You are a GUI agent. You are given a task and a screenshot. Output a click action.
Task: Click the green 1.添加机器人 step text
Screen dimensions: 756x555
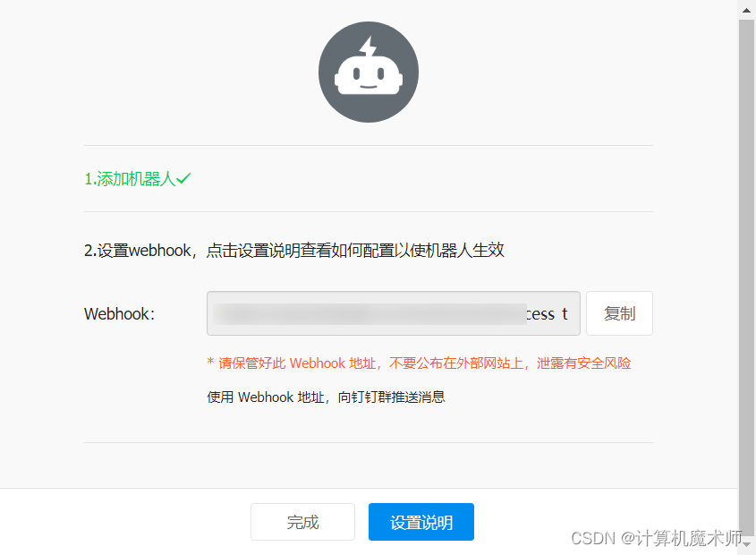click(130, 179)
